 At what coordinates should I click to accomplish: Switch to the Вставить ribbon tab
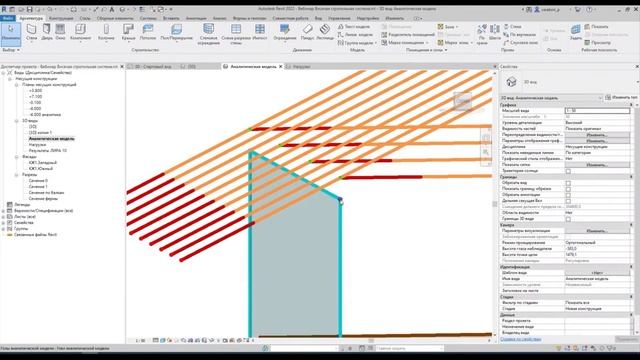(x=171, y=18)
